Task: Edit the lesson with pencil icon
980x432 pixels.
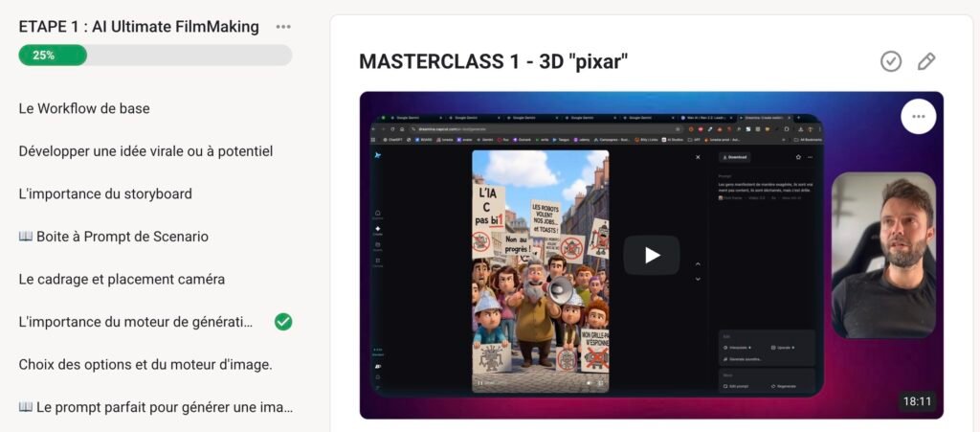Action: 925,61
